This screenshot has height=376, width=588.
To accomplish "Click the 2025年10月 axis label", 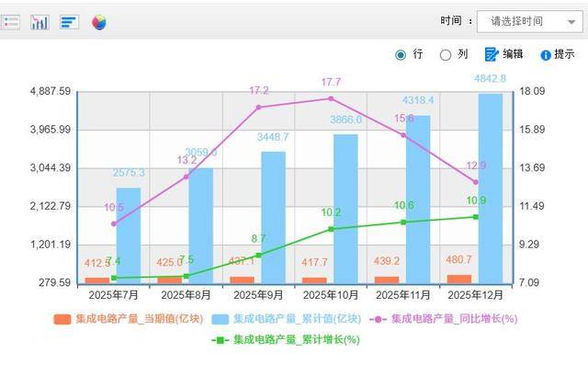I will pos(331,295).
